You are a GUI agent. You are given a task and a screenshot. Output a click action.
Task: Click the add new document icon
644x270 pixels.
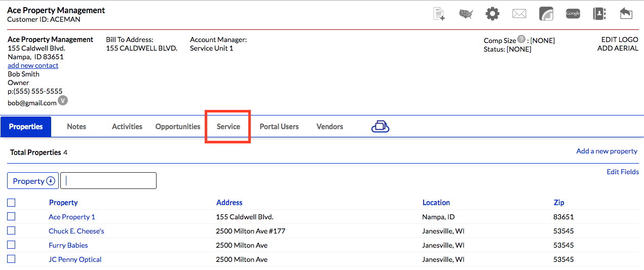point(439,14)
